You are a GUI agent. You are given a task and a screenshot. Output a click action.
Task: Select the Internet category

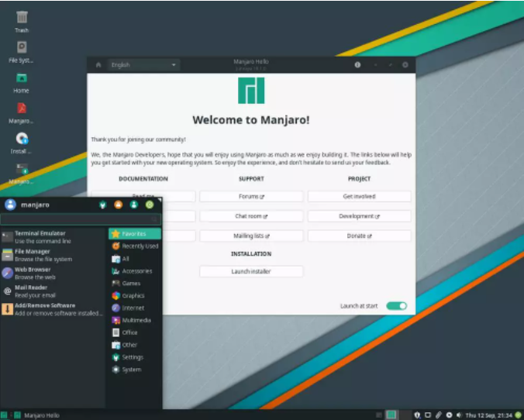coord(135,308)
